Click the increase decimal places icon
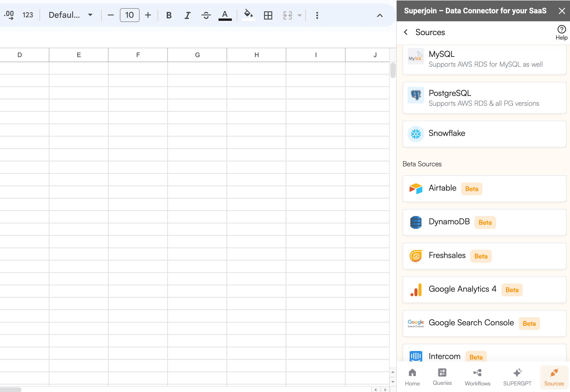570x392 pixels. coord(9,15)
